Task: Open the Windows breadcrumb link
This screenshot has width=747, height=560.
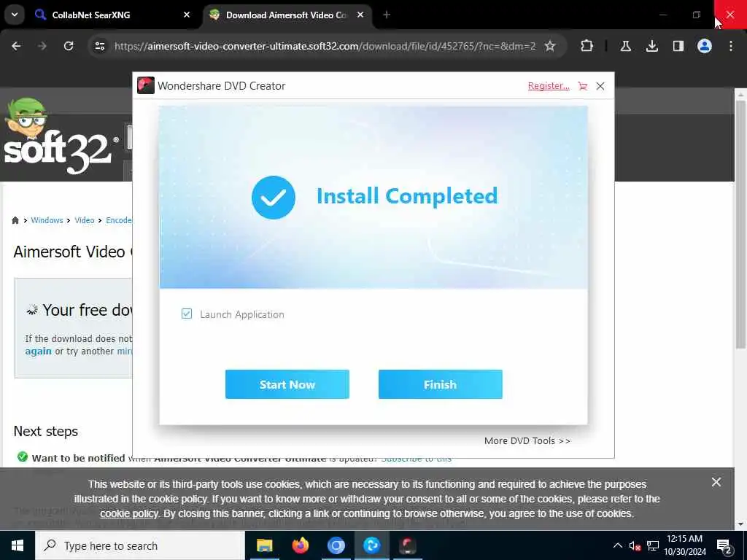Action: [x=47, y=220]
